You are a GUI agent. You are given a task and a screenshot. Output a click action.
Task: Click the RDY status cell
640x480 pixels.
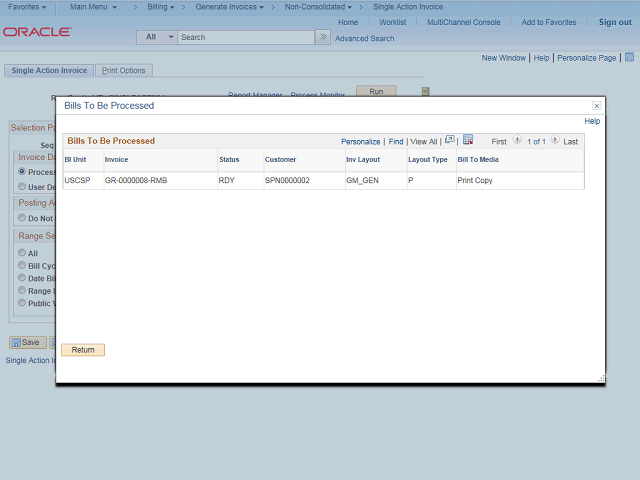click(x=227, y=180)
